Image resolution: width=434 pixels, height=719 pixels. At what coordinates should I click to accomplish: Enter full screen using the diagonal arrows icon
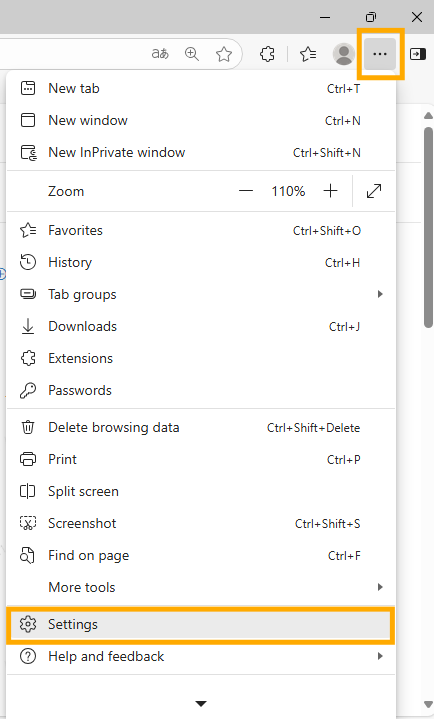(374, 191)
